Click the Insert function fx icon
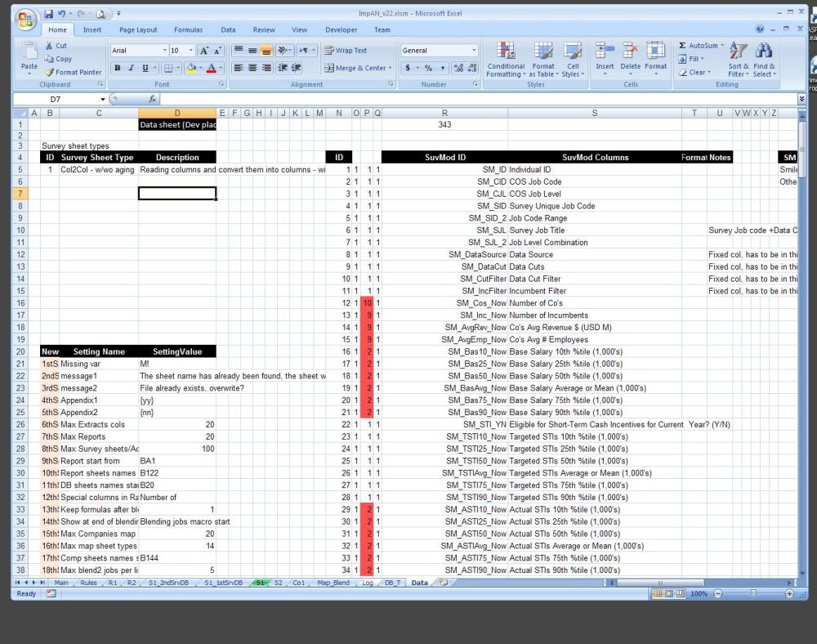Viewport: 817px width, 644px height. [153, 99]
